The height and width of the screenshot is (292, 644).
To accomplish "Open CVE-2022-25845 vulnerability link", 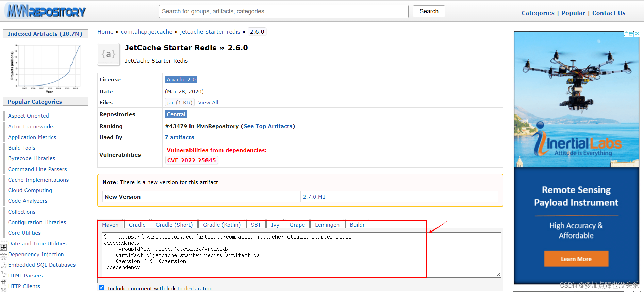I will [x=192, y=160].
